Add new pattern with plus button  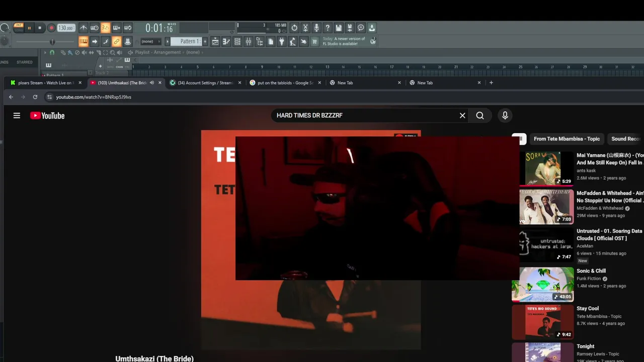(x=205, y=42)
